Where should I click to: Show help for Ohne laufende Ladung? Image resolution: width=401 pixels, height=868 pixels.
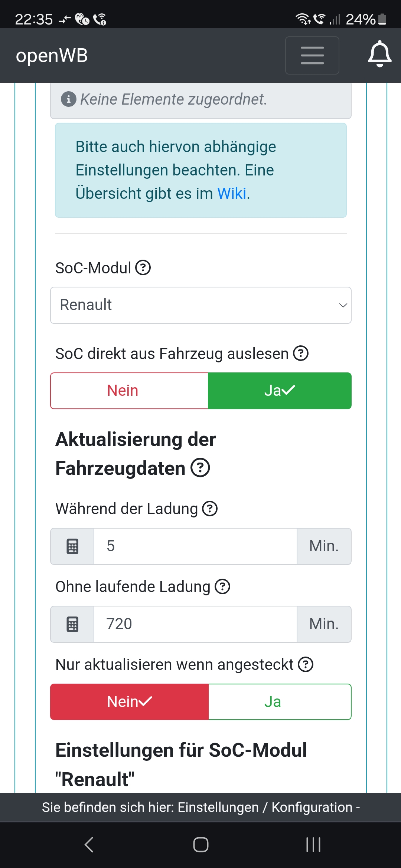pos(223,586)
